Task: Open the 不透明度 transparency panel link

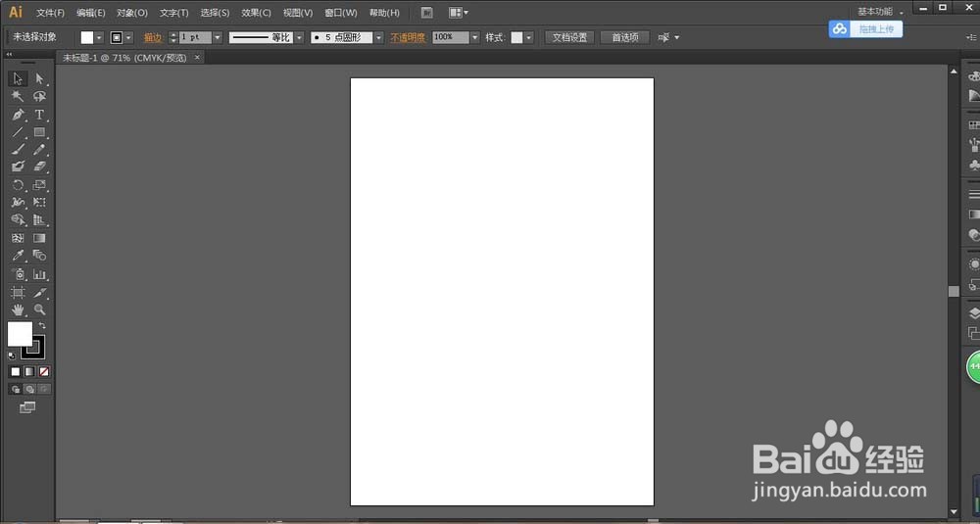Action: click(x=408, y=37)
